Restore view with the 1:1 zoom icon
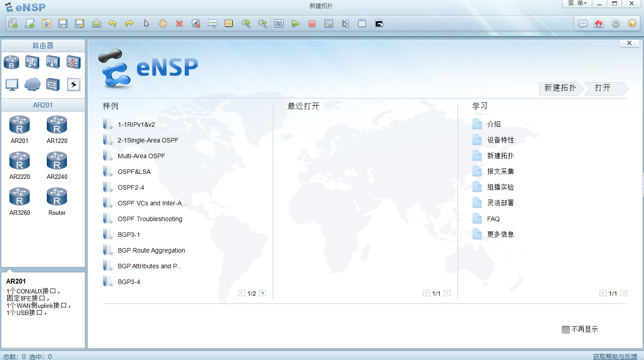Screen dimensions: 644x360 pyautogui.click(x=279, y=23)
